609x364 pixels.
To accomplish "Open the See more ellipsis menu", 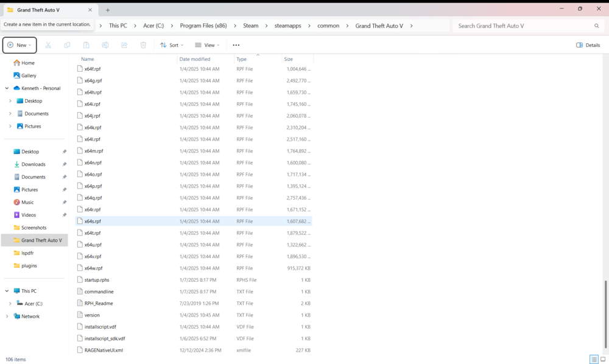I will [x=236, y=44].
